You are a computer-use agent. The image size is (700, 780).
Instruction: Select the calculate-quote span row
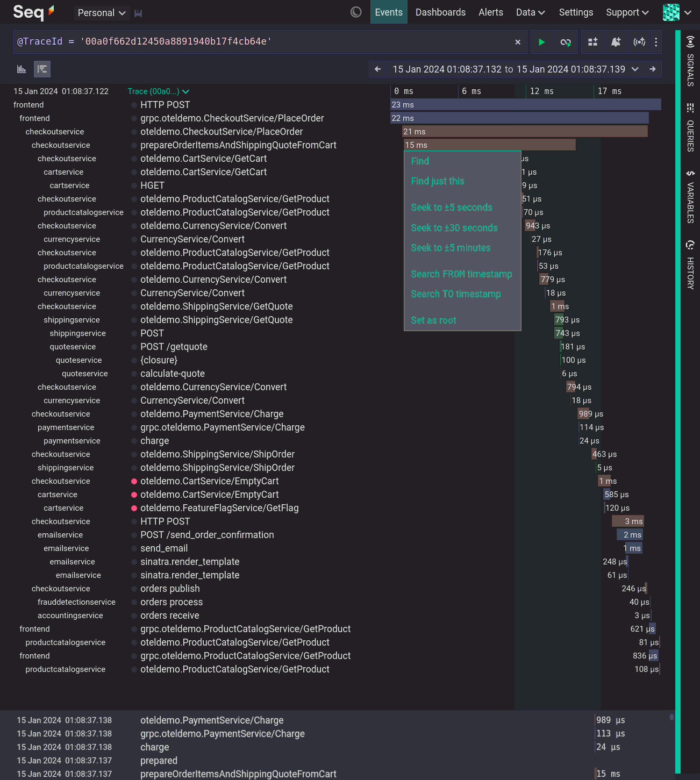tap(337, 374)
